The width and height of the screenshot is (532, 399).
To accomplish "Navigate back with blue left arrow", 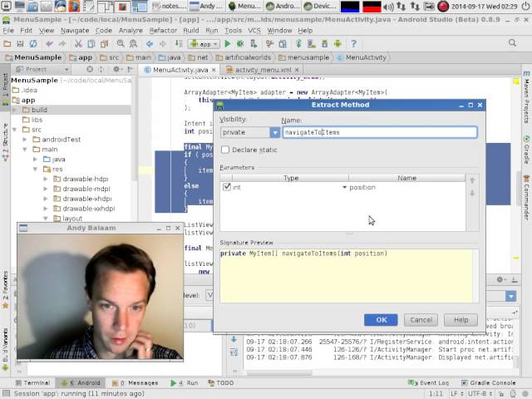I will click(150, 44).
